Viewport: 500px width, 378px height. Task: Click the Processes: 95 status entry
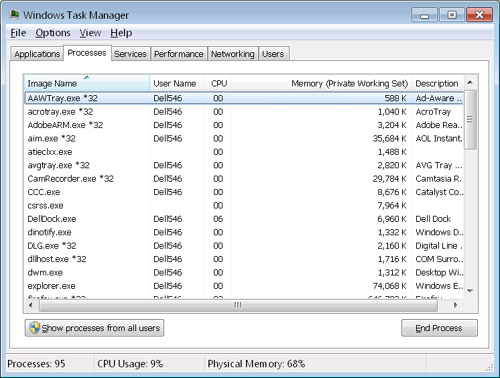[x=36, y=364]
